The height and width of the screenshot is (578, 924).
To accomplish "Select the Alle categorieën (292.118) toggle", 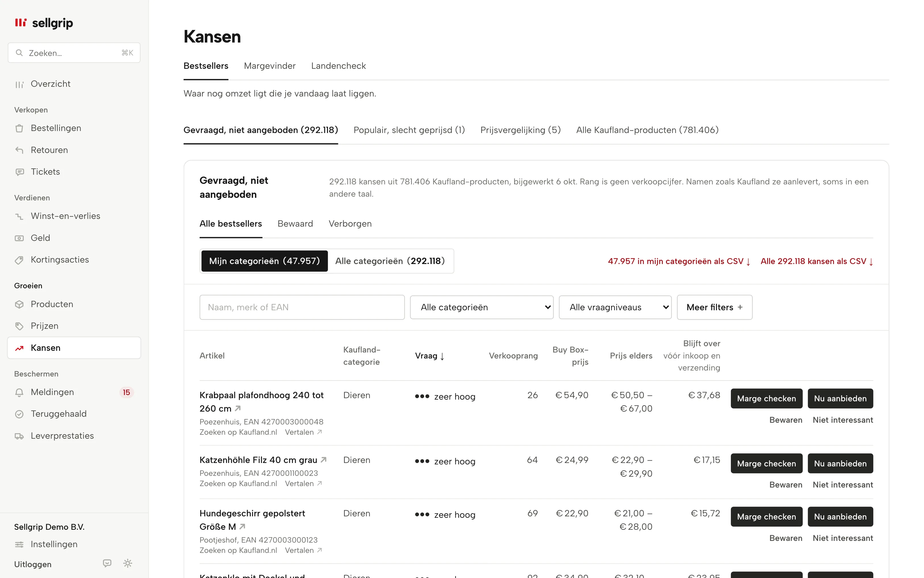I will click(x=390, y=261).
